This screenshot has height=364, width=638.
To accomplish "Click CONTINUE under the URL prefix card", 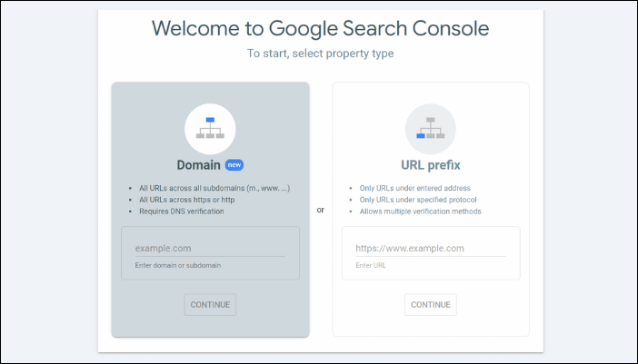I will [431, 305].
